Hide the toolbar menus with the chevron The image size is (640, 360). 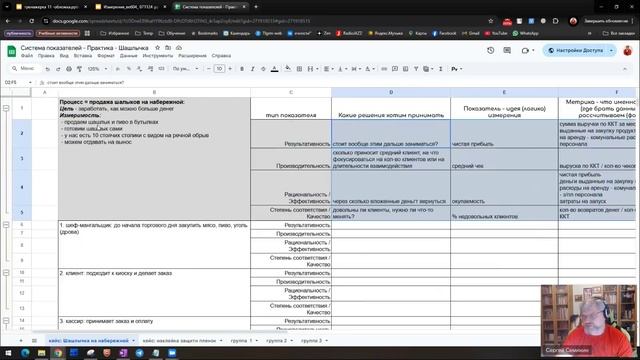click(625, 69)
